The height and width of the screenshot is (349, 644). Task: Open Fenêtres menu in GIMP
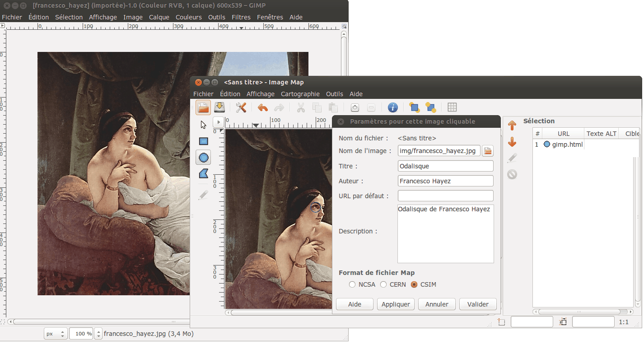click(x=270, y=17)
